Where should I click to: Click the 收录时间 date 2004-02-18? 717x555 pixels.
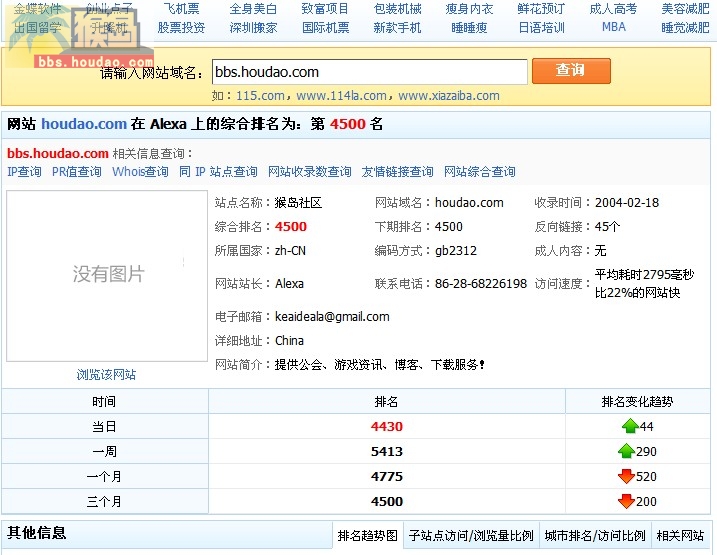pos(627,203)
